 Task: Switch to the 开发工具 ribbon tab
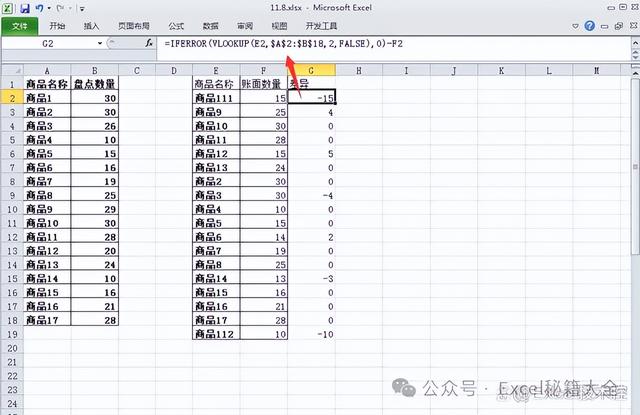pos(321,26)
